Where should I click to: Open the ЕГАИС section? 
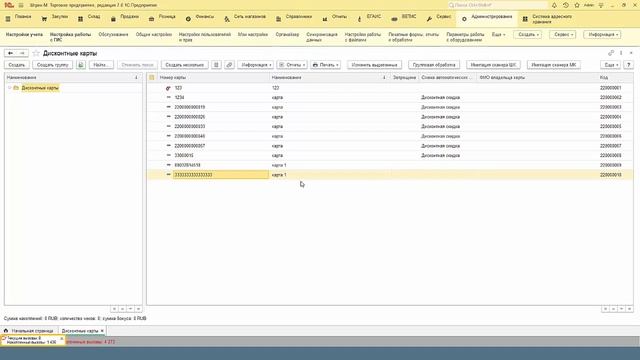[369, 19]
